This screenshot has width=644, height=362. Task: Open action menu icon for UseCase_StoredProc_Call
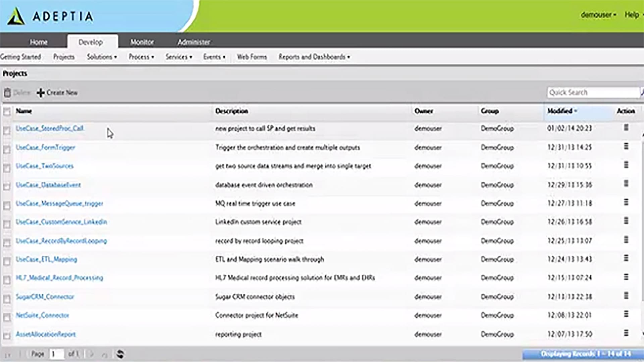pyautogui.click(x=626, y=127)
